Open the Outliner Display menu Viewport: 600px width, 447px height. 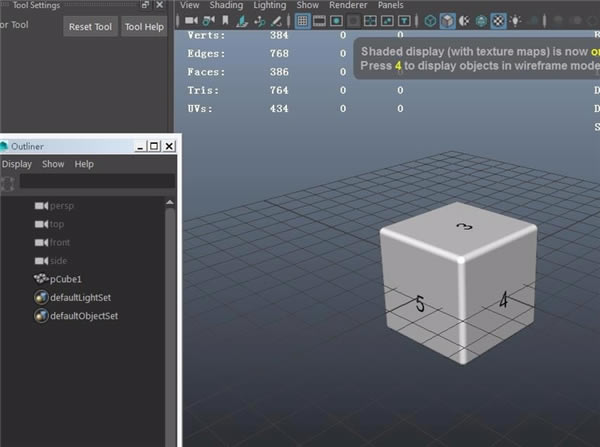point(17,164)
